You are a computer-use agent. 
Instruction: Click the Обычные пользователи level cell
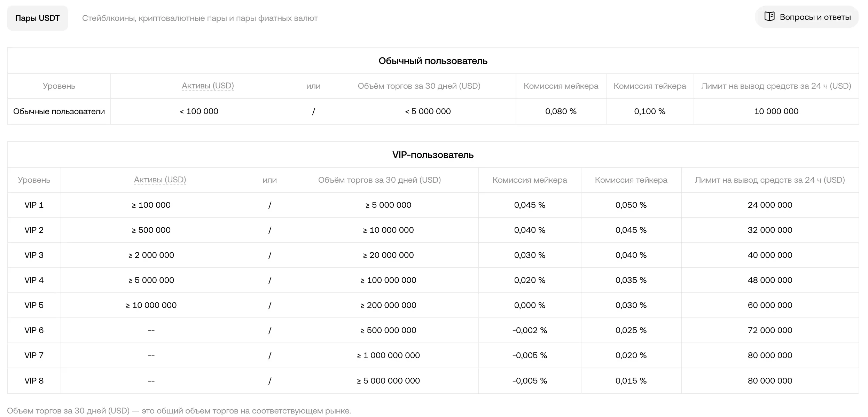point(59,111)
